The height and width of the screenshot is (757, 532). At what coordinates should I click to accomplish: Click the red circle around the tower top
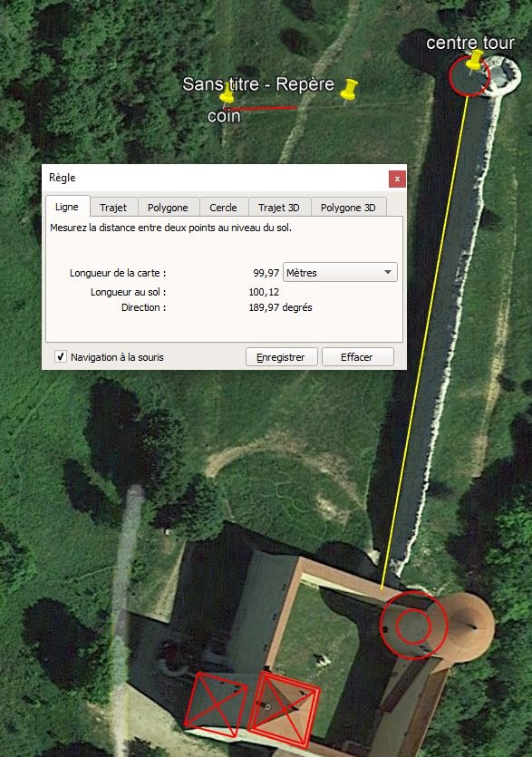(469, 76)
